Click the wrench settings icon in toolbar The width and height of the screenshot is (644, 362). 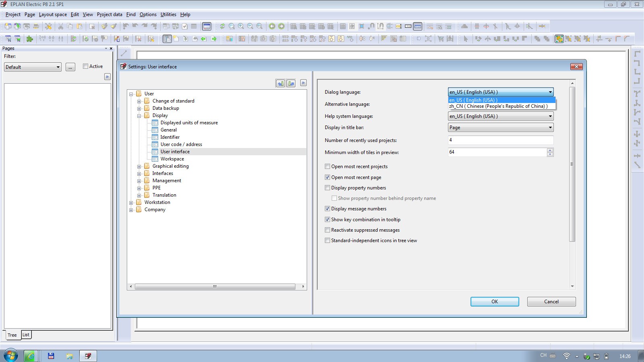pyautogui.click(x=48, y=27)
